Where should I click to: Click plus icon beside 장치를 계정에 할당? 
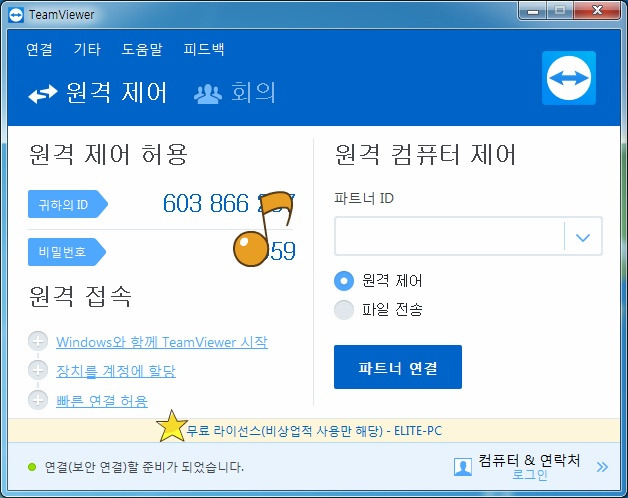[38, 370]
